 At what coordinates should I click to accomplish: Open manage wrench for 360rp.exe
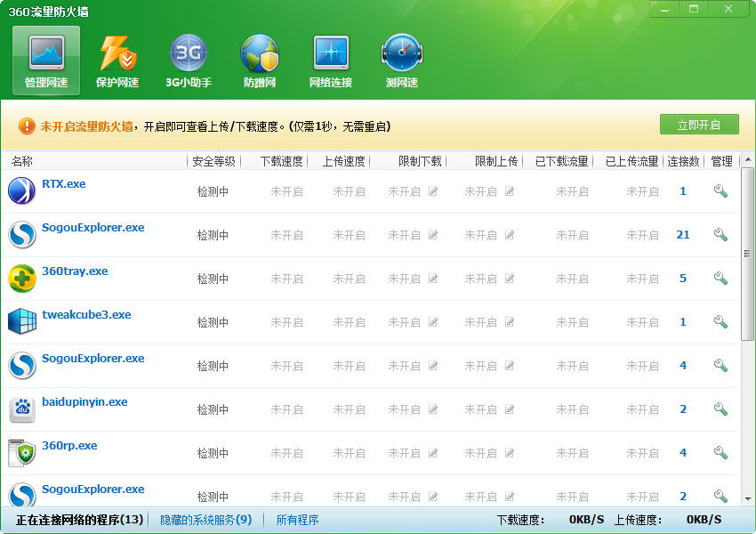tap(720, 452)
